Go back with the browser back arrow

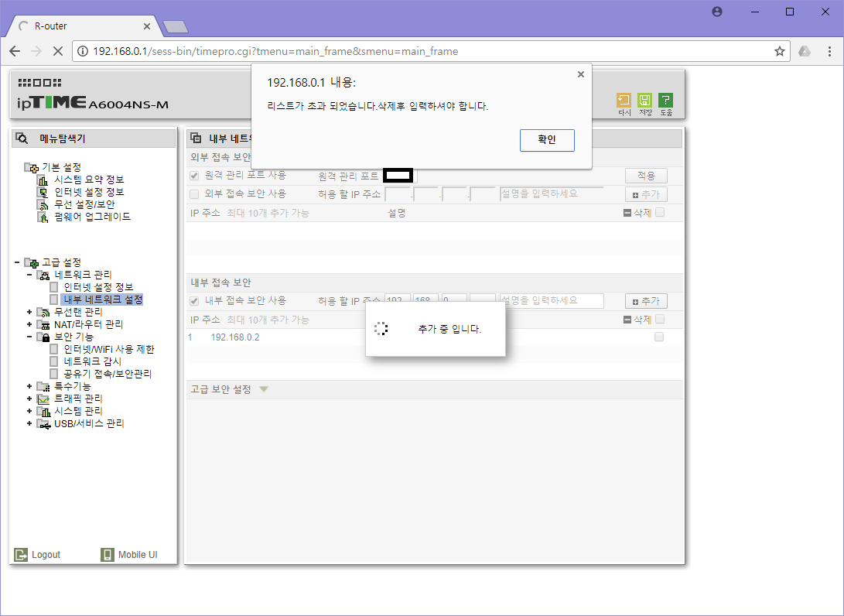coord(15,51)
